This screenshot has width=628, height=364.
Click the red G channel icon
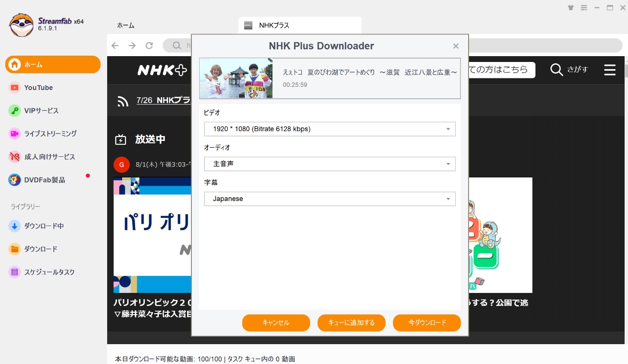tap(121, 165)
